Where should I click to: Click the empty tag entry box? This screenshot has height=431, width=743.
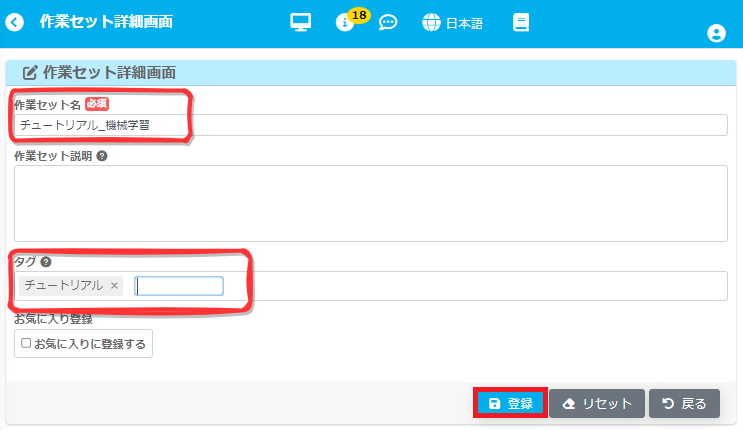(179, 286)
